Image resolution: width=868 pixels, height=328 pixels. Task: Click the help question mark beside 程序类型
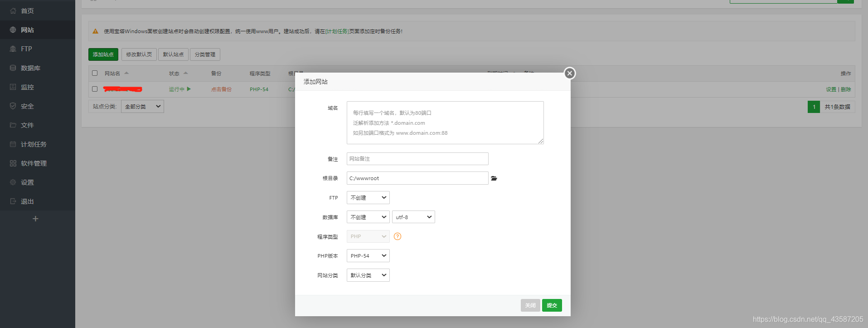[x=398, y=236]
